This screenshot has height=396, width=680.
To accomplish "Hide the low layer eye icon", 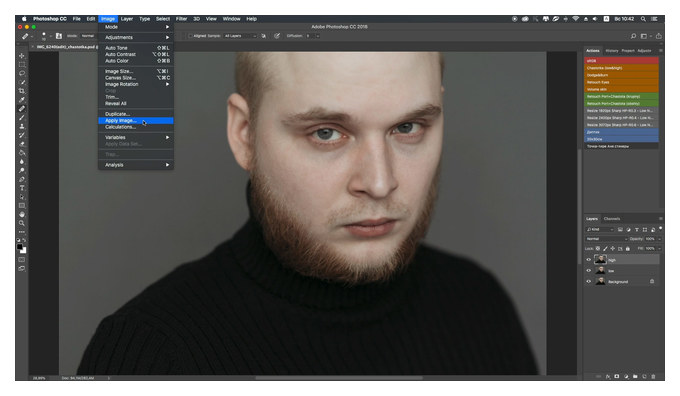I will pyautogui.click(x=588, y=271).
